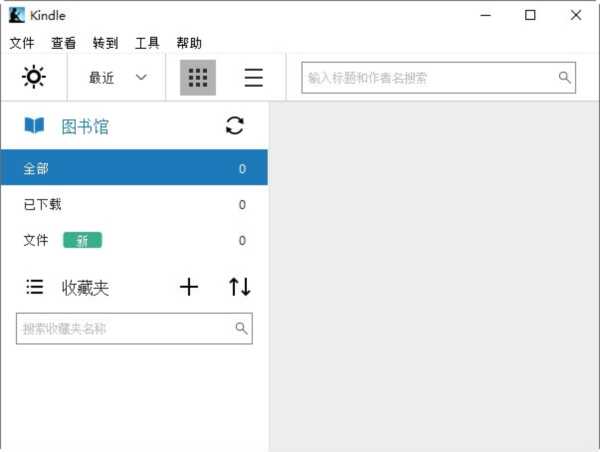Switch to list view
Image resolution: width=600 pixels, height=452 pixels.
pos(254,77)
